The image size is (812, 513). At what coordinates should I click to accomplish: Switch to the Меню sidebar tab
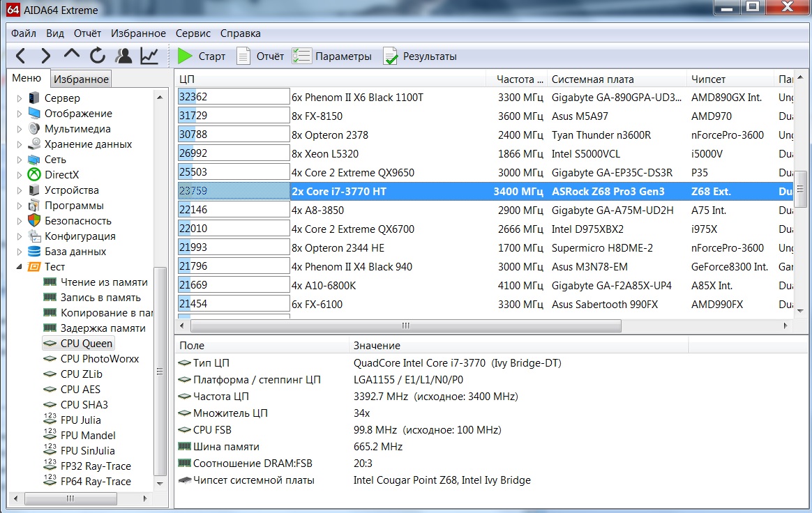click(27, 77)
